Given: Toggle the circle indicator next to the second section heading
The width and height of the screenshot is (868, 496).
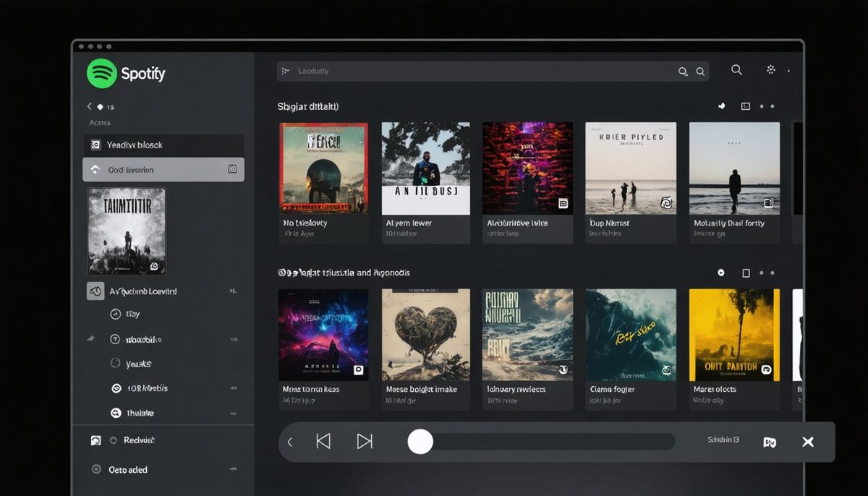Looking at the screenshot, I should point(720,273).
